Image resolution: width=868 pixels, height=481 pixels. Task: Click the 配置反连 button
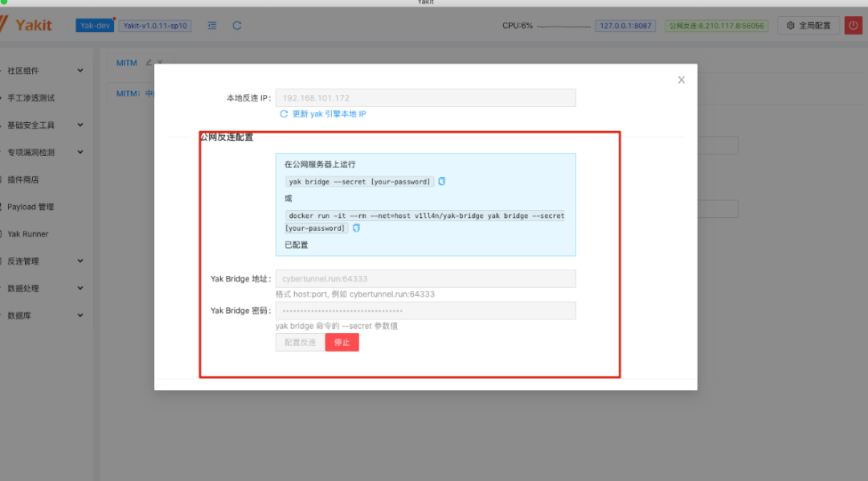[x=300, y=343]
